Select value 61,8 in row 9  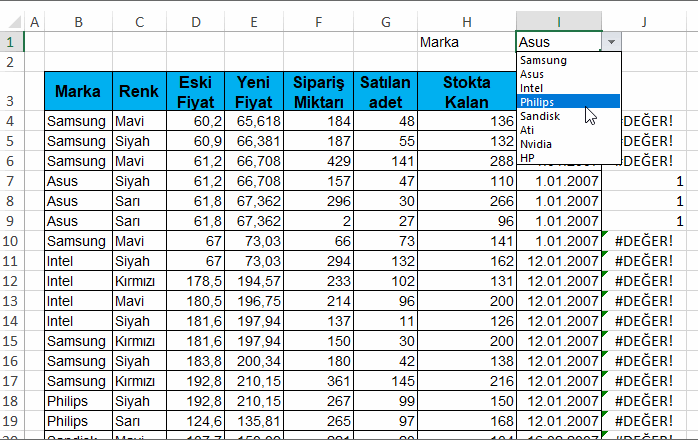pos(195,221)
